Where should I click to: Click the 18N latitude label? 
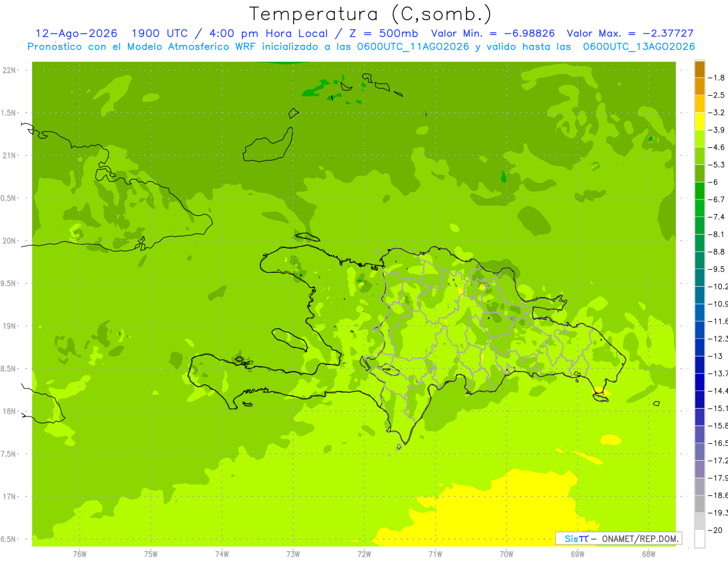click(10, 412)
